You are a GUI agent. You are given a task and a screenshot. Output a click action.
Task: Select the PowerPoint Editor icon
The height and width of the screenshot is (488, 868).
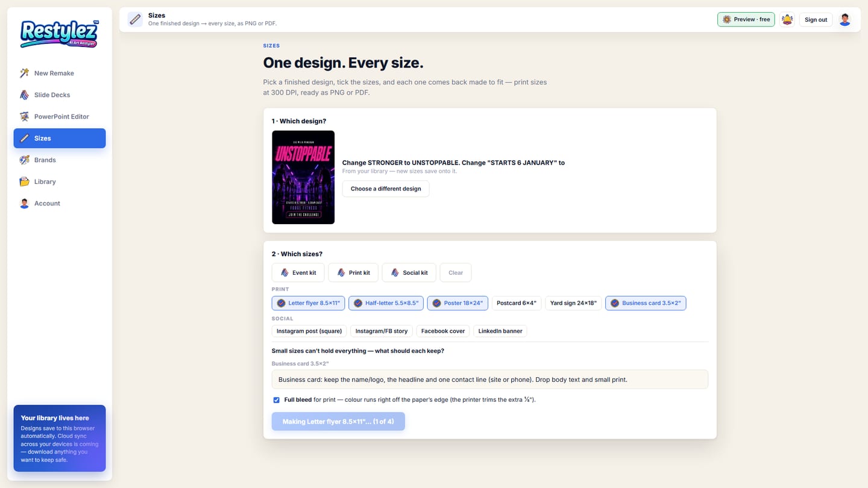[24, 116]
